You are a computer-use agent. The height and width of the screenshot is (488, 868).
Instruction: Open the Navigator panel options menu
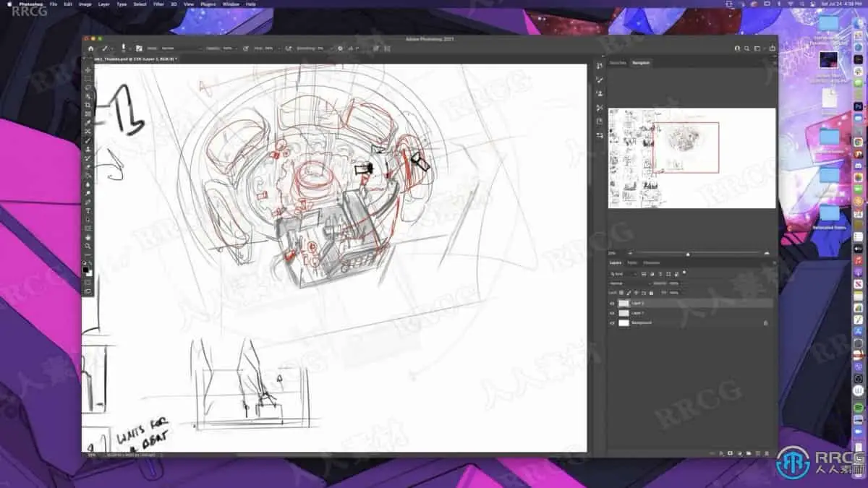coord(773,62)
